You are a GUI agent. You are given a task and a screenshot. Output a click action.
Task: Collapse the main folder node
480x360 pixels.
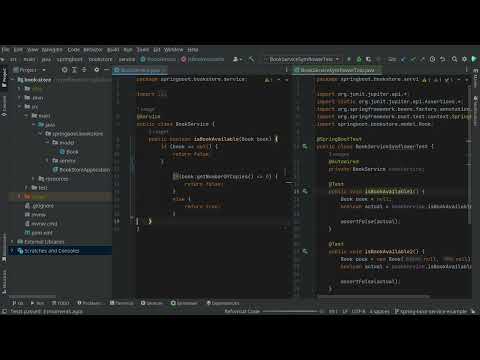(26, 116)
